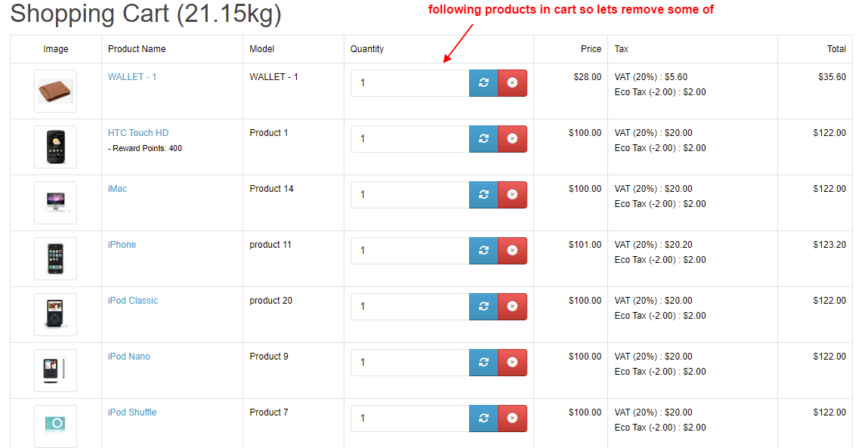Open the WALLET - 1 product link

[x=131, y=77]
